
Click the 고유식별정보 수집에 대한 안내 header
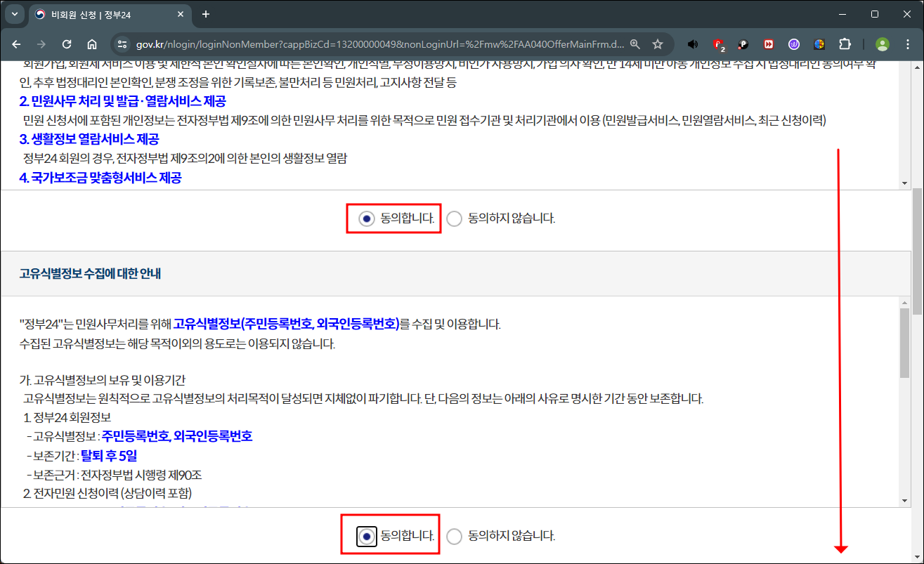click(x=90, y=273)
